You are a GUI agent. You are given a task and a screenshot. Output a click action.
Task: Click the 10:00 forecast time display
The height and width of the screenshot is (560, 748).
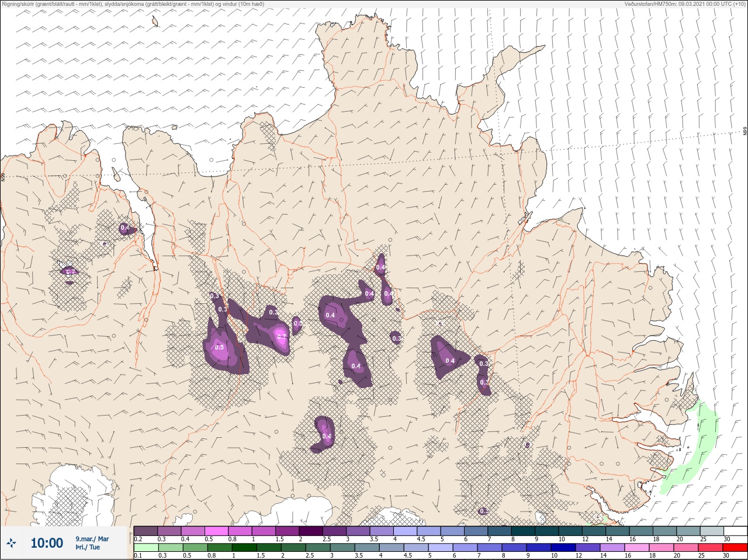coord(47,543)
